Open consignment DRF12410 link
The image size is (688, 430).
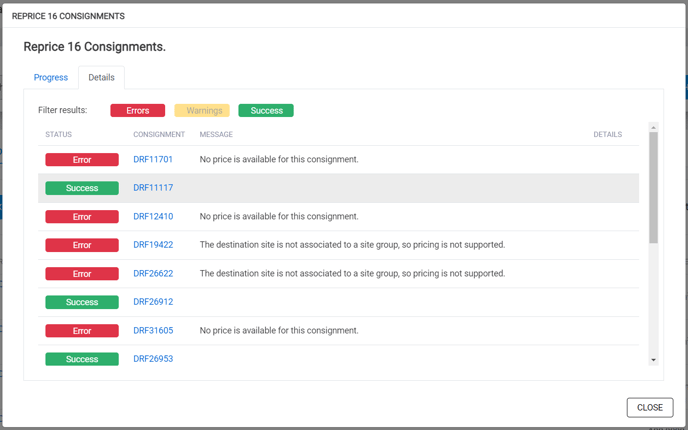[153, 216]
